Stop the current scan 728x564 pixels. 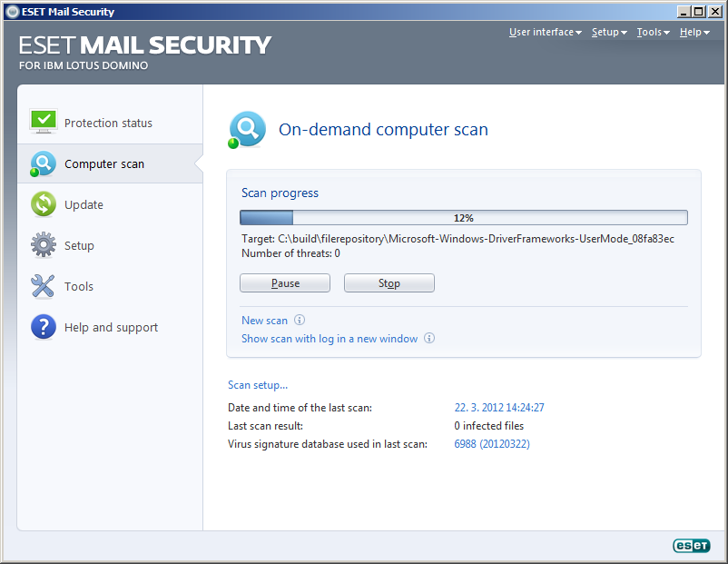389,283
